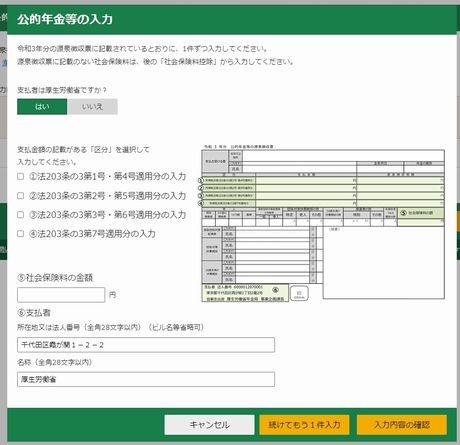Click the 所在地又は法人番号 address field

click(146, 345)
